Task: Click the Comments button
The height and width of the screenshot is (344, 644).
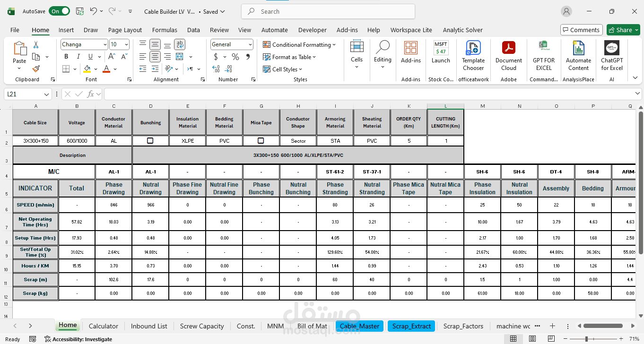Action: (x=581, y=30)
